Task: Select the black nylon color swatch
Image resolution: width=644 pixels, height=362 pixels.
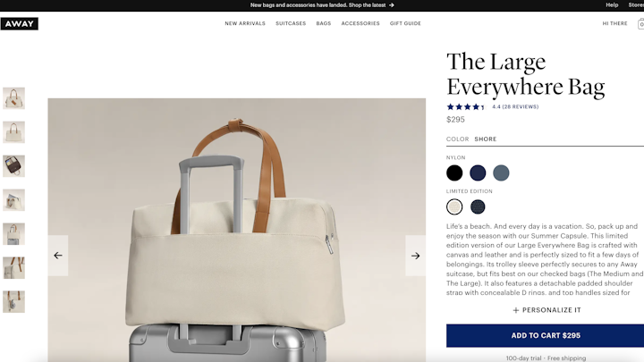Action: (x=454, y=173)
